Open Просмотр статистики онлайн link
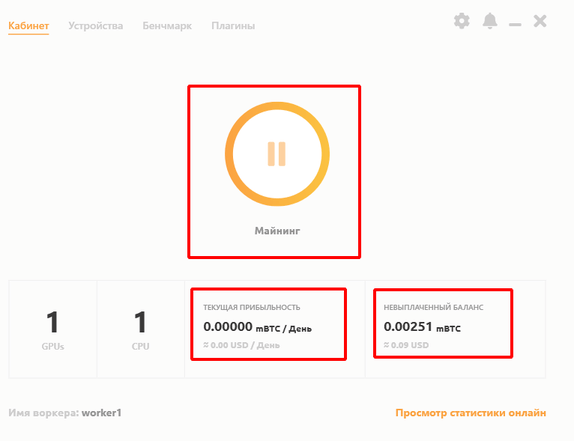This screenshot has height=441, width=574. 471,413
